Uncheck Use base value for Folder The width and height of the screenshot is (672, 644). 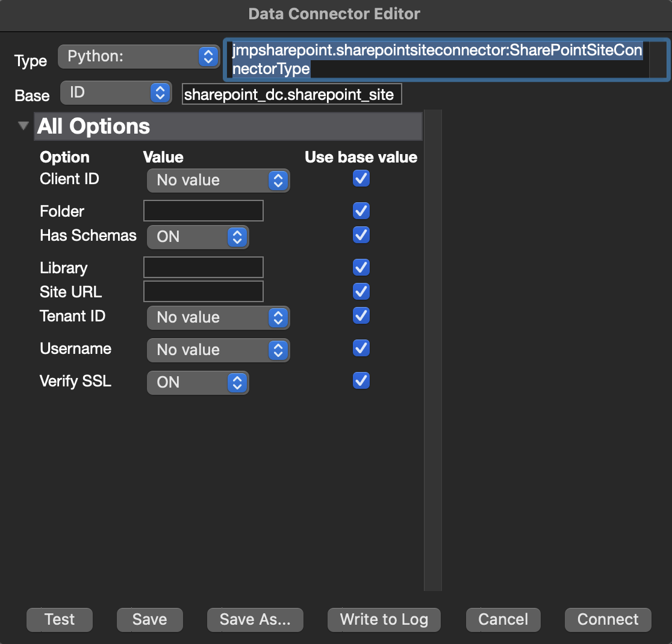[361, 211]
